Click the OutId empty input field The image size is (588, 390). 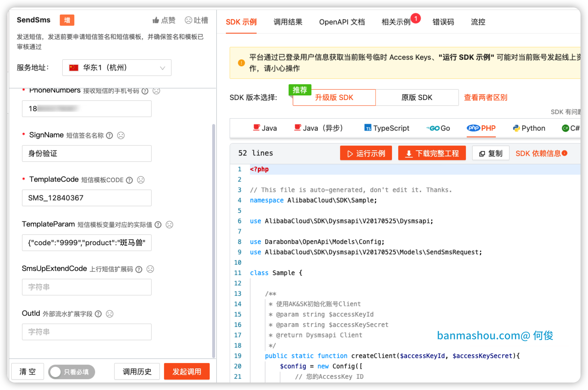pos(87,332)
